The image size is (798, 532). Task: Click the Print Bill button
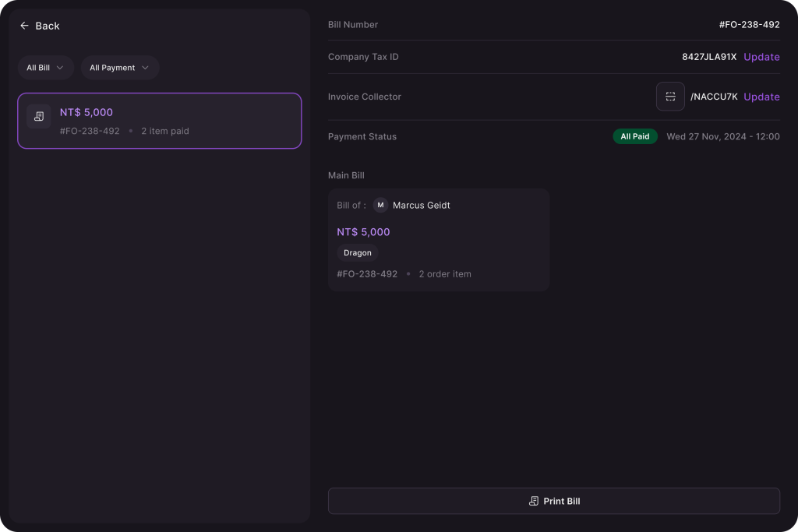(x=554, y=501)
